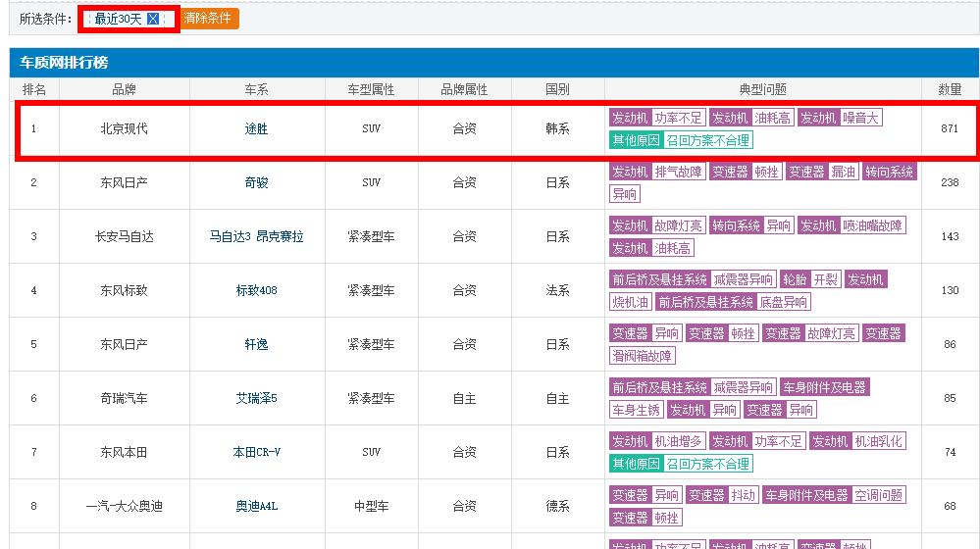Click the 东风日产 brand cell in 奇骏 row
This screenshot has width=980, height=549.
[124, 182]
